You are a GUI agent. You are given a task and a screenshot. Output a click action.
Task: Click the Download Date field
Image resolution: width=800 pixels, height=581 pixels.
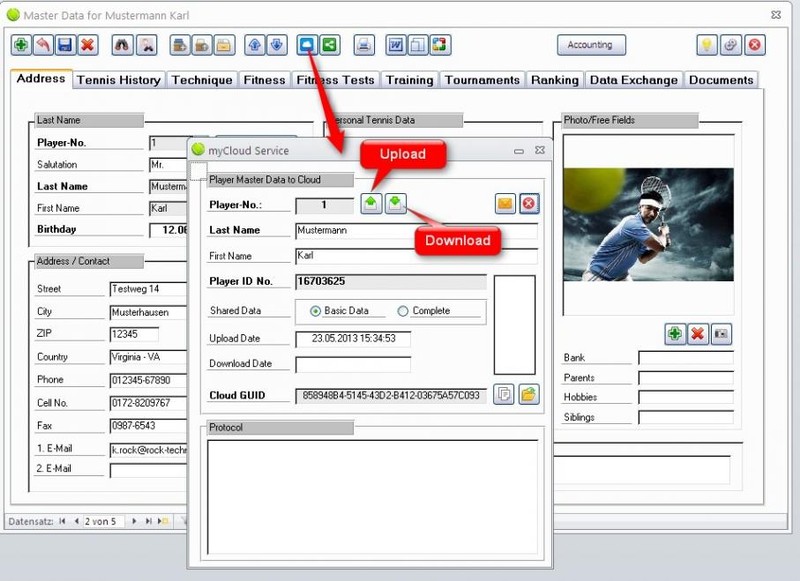coord(352,364)
